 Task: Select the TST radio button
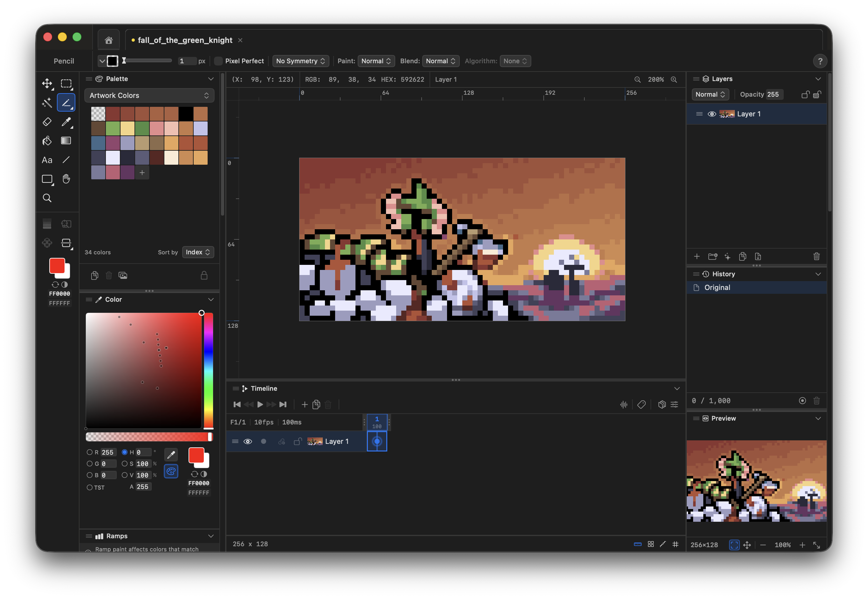(89, 487)
